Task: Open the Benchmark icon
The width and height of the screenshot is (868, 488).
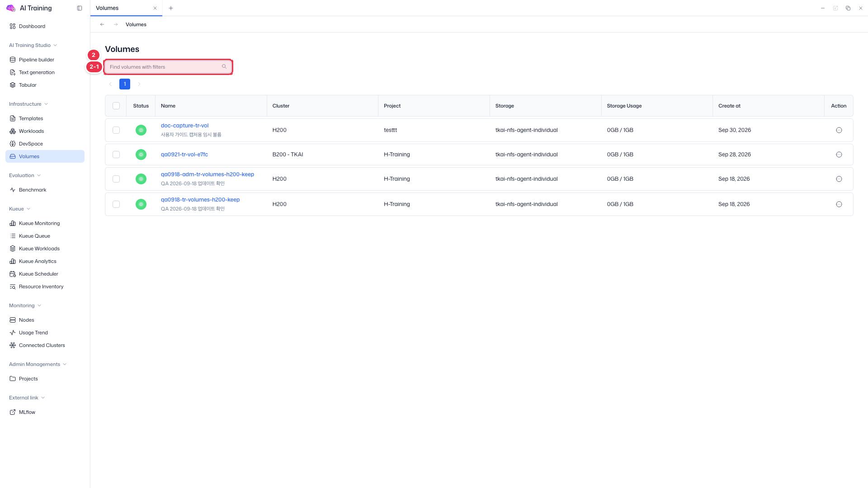Action: pos(13,190)
